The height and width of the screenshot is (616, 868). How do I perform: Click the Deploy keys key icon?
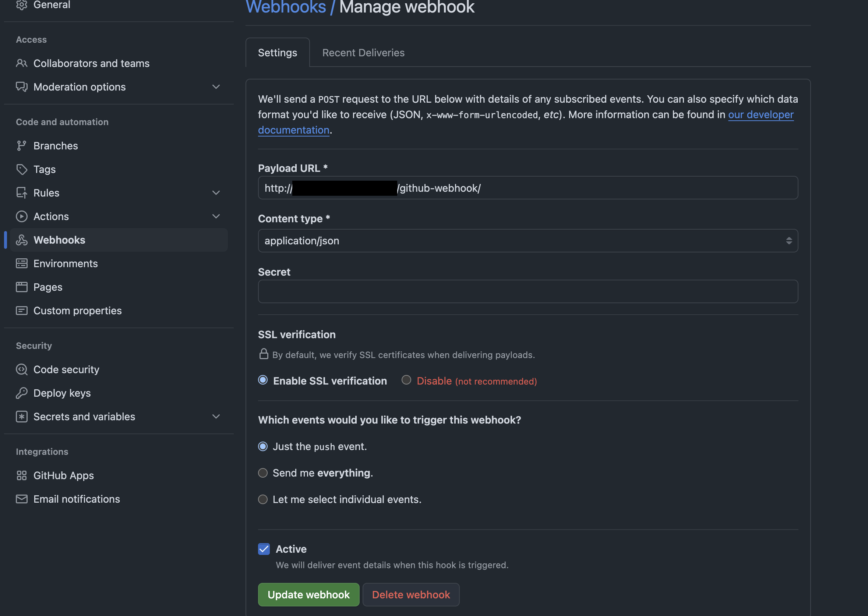point(22,393)
